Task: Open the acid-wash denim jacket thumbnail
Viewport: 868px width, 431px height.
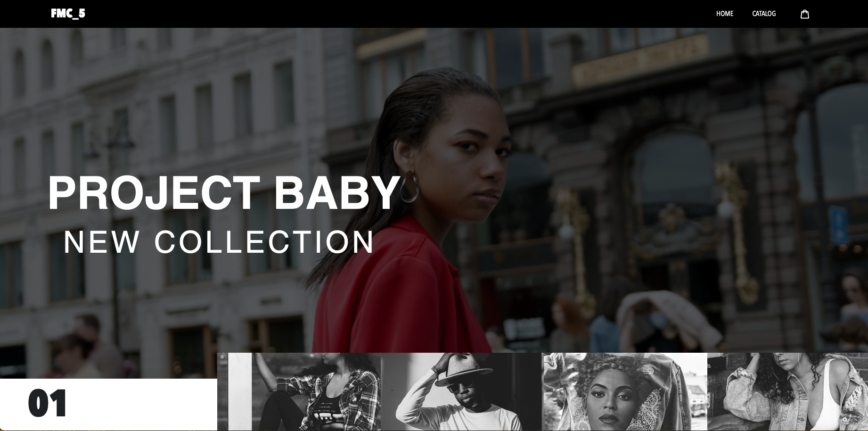Action: [x=787, y=392]
